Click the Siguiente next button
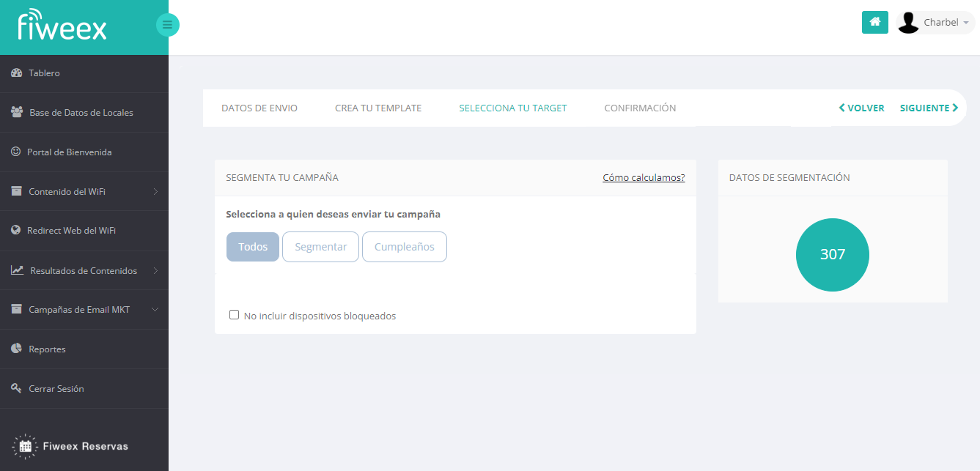 (929, 108)
